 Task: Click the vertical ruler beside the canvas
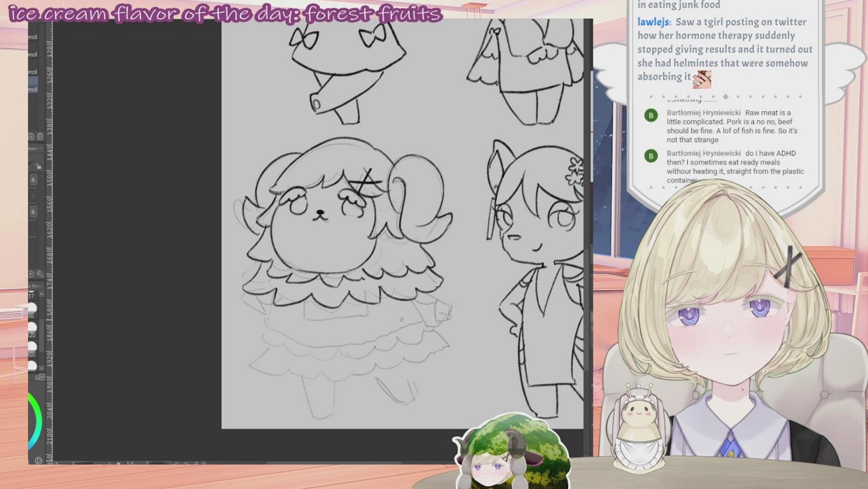pyautogui.click(x=49, y=241)
